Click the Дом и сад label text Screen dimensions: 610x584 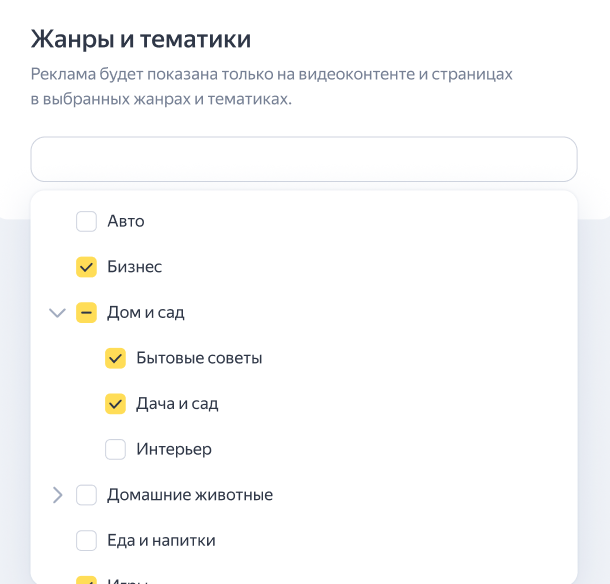point(146,313)
